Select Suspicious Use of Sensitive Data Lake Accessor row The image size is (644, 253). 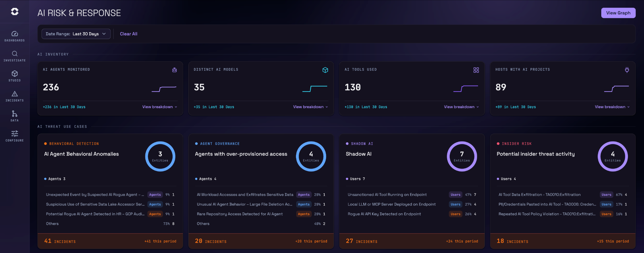coord(110,204)
